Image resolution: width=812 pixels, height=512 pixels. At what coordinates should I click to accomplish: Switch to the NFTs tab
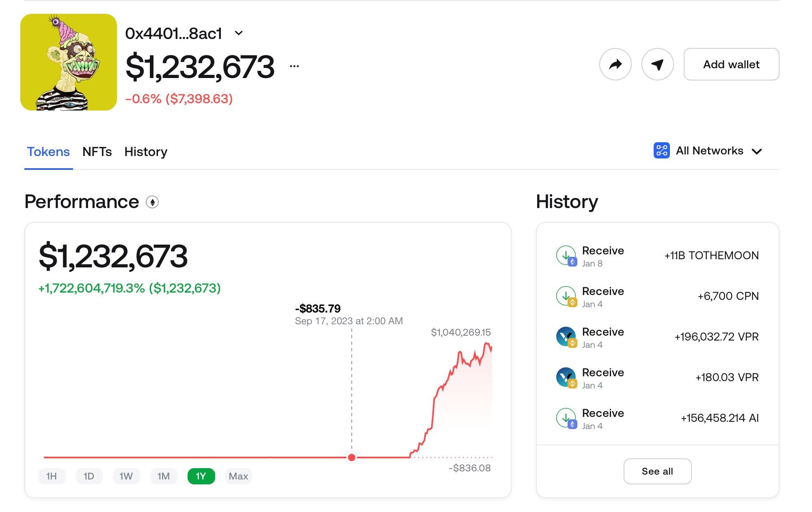point(97,152)
